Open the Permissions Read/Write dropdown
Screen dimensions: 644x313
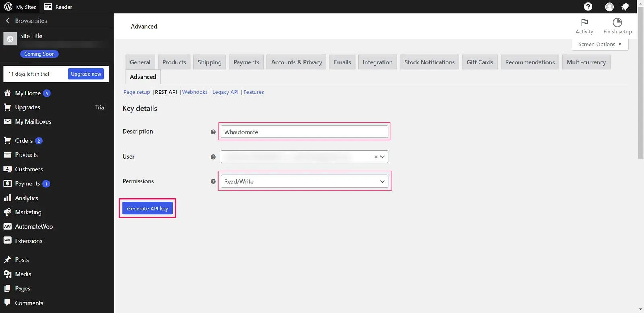304,181
